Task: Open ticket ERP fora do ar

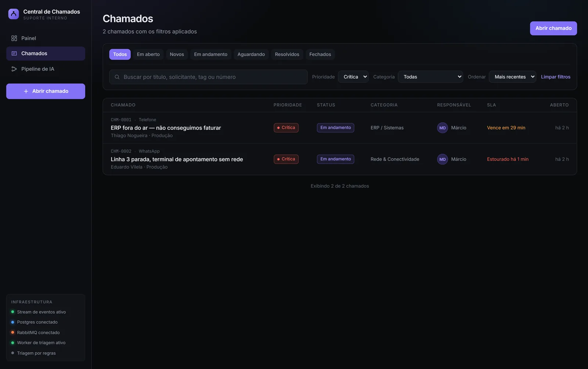Action: (x=166, y=128)
